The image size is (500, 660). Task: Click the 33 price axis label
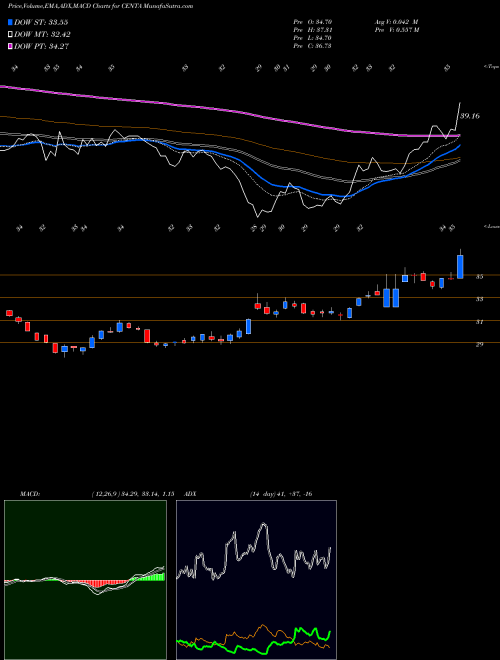pyautogui.click(x=479, y=299)
